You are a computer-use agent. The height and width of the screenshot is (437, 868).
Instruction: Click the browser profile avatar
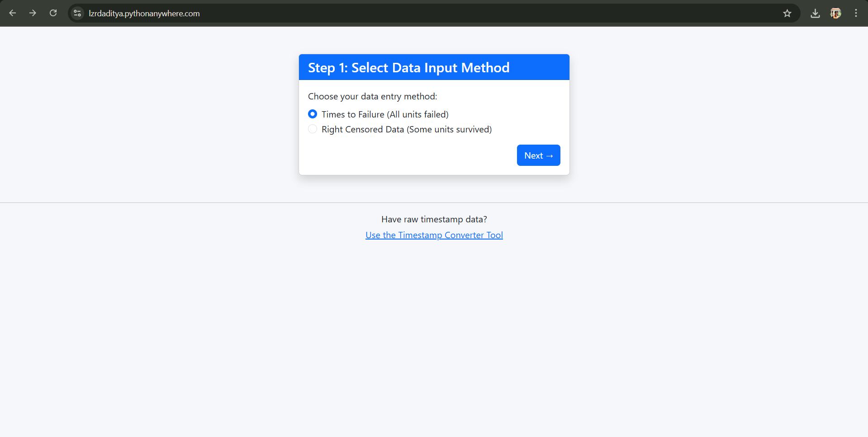[x=835, y=13]
